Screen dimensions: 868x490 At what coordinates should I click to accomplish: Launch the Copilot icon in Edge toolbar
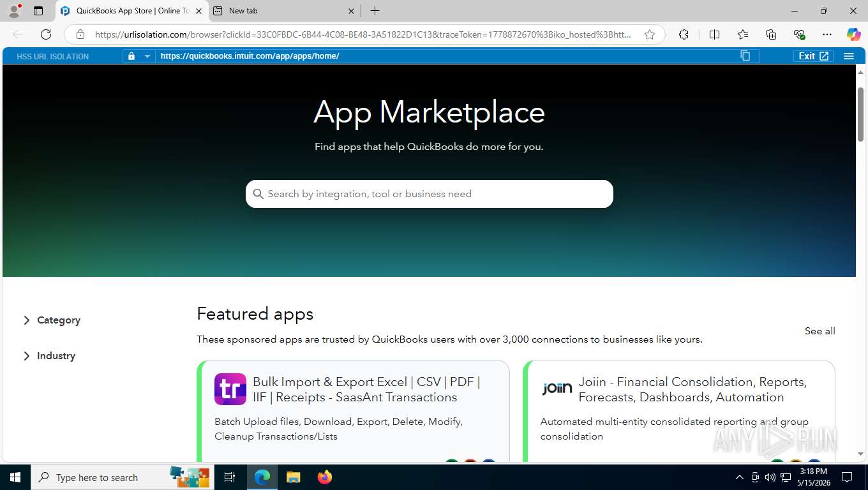coord(853,34)
